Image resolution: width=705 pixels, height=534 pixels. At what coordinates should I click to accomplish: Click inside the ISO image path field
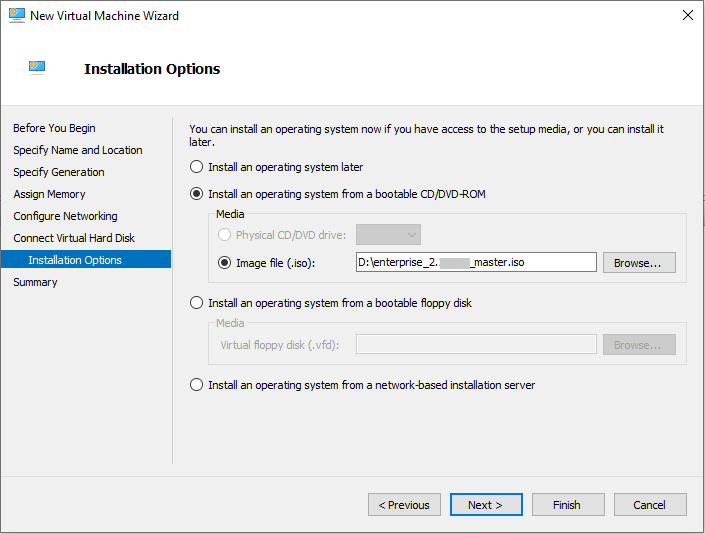pyautogui.click(x=476, y=263)
